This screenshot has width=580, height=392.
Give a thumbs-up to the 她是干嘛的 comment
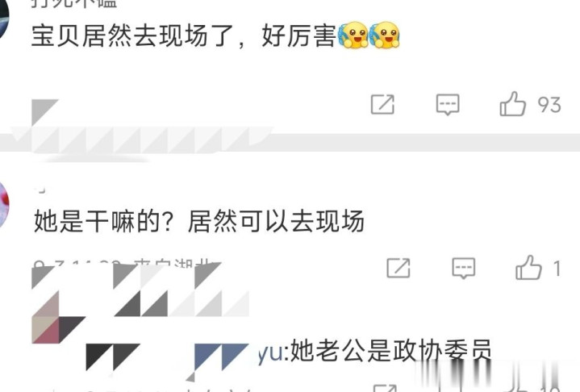click(528, 267)
